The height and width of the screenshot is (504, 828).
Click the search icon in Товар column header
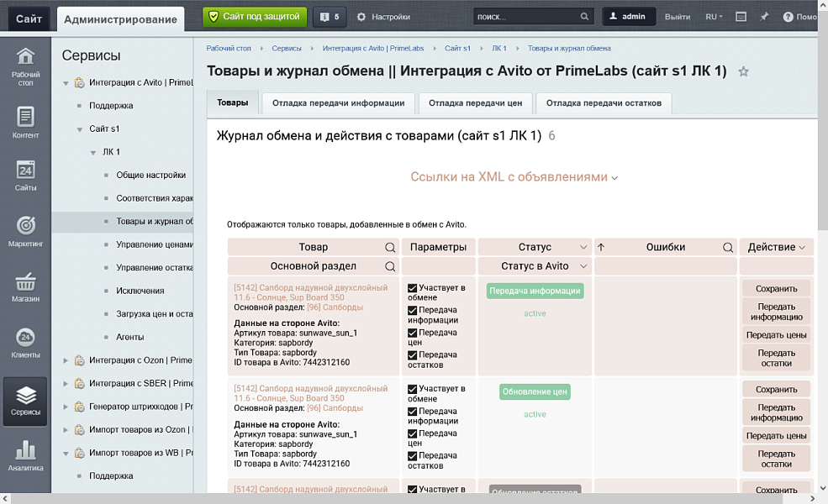pos(390,248)
